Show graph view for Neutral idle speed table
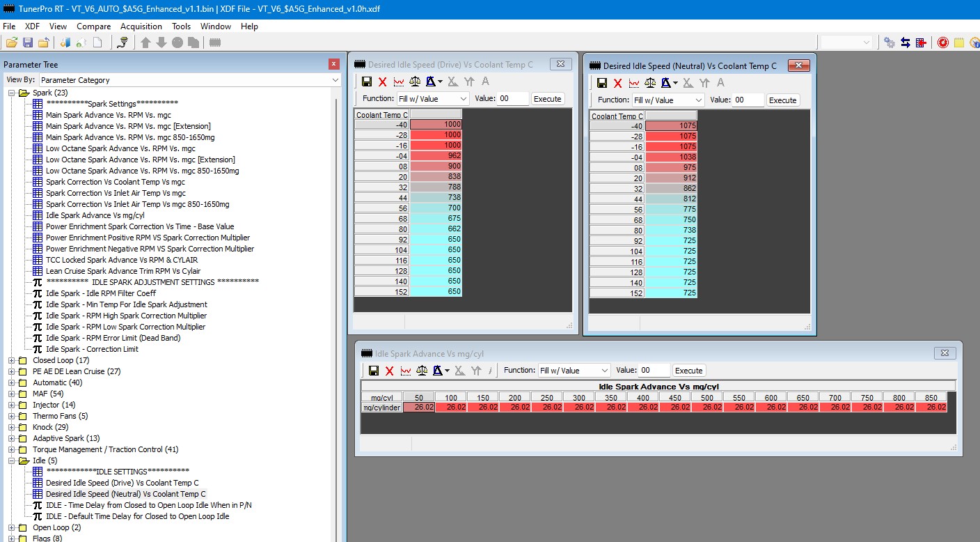Screen dimensions: 980x542 [634, 83]
